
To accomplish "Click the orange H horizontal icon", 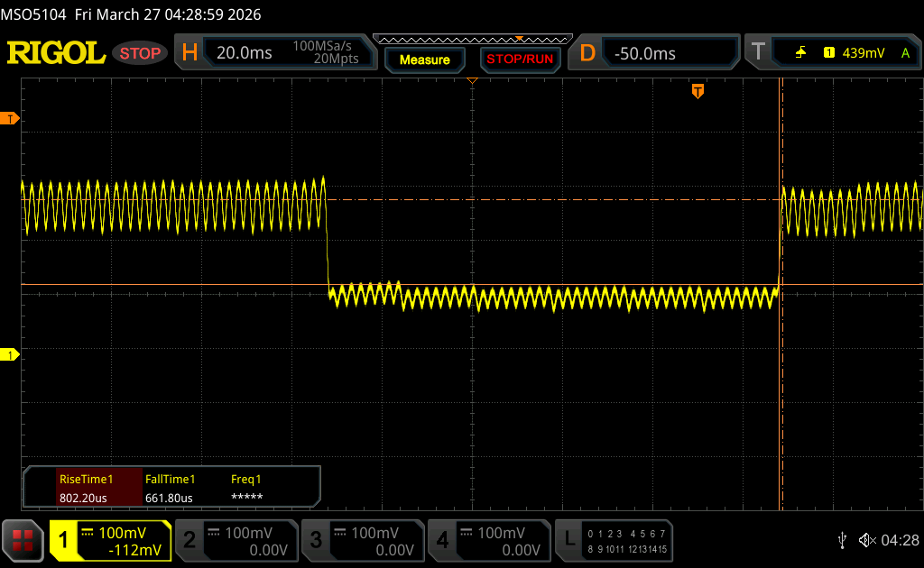I will tap(189, 53).
